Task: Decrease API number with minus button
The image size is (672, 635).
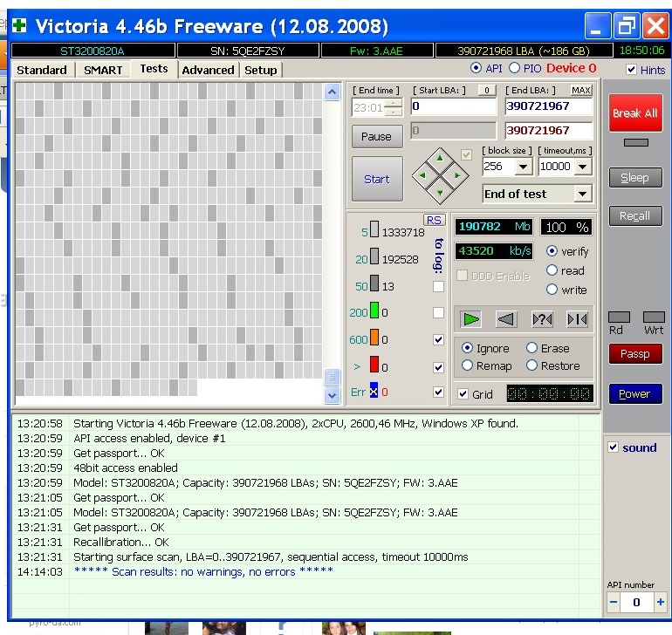Action: click(614, 602)
